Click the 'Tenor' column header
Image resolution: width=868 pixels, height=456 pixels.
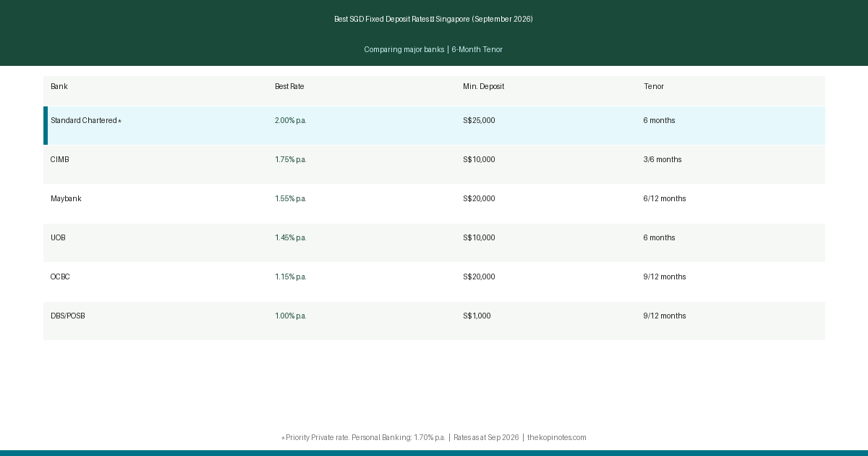point(653,87)
